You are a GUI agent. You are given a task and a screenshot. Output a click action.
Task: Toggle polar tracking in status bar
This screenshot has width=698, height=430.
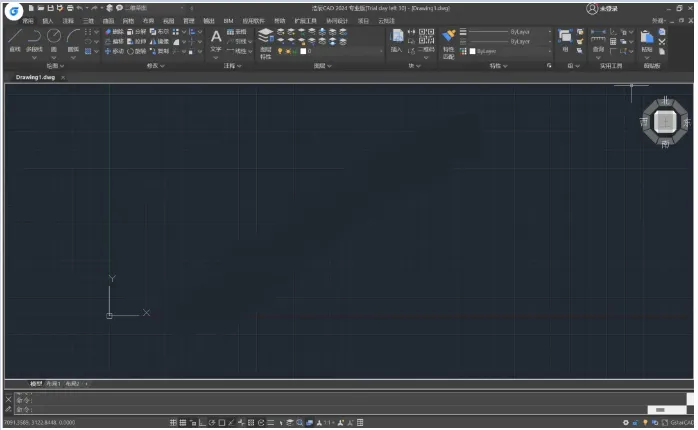tap(212, 422)
